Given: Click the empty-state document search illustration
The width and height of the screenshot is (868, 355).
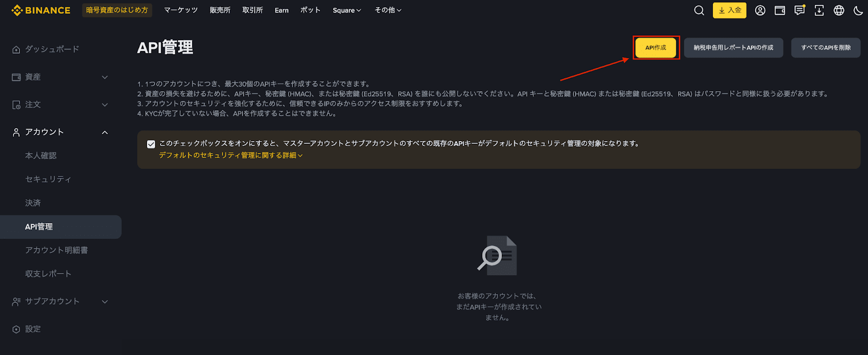Looking at the screenshot, I should pos(497,256).
